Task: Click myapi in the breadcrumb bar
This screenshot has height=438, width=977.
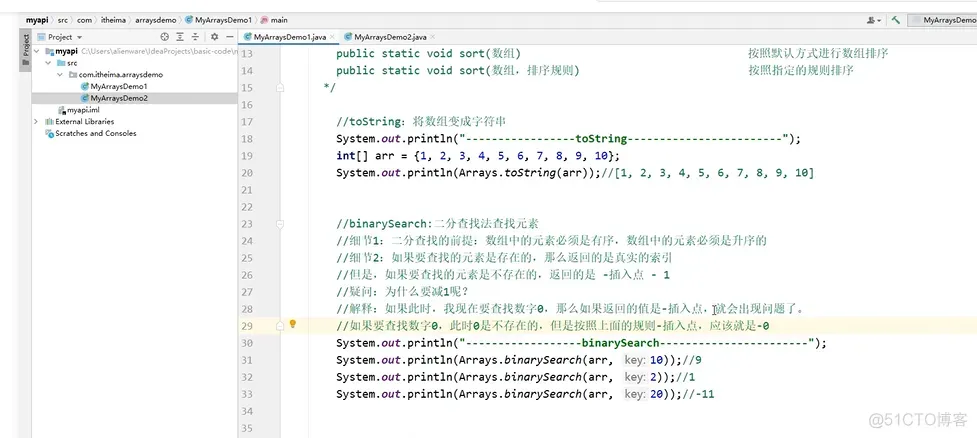Action: tap(37, 20)
